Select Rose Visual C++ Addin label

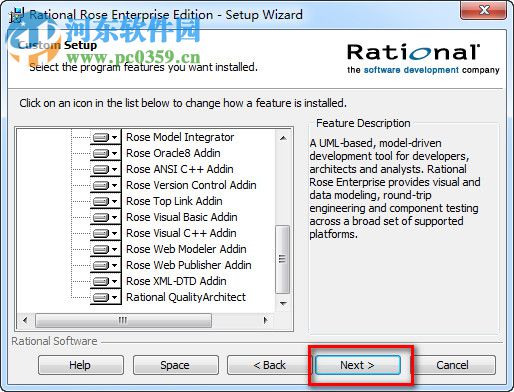[181, 233]
